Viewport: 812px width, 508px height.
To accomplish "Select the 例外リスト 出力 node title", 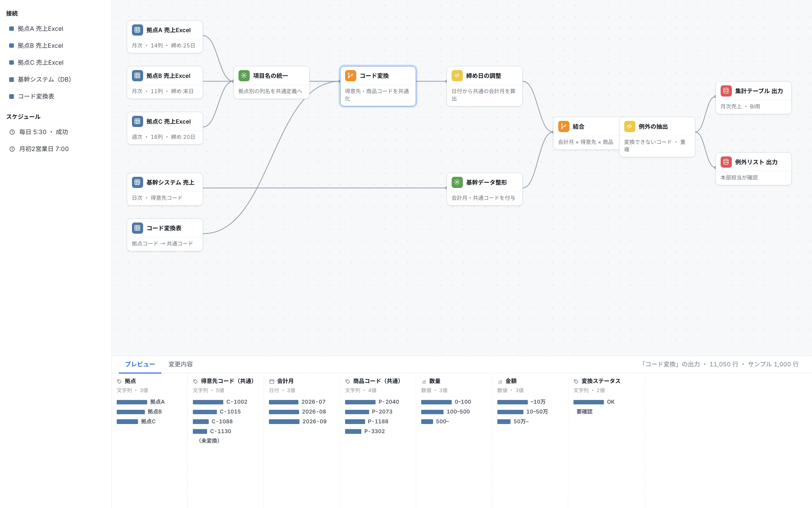I will [x=756, y=162].
